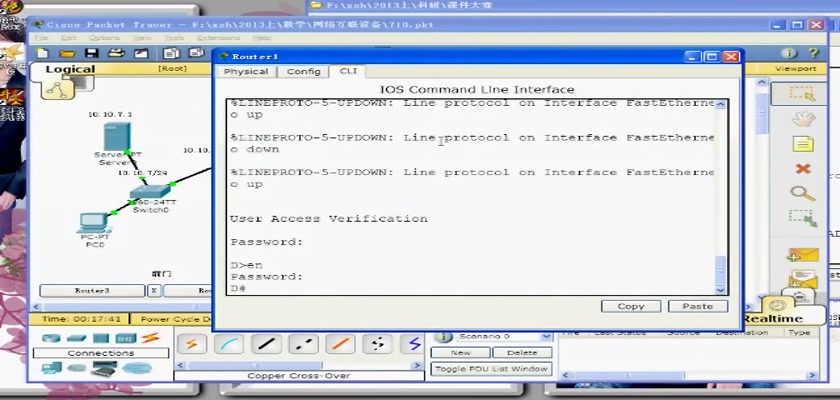Click the Realtime mode clock icon
This screenshot has height=400, width=840.
click(x=777, y=306)
